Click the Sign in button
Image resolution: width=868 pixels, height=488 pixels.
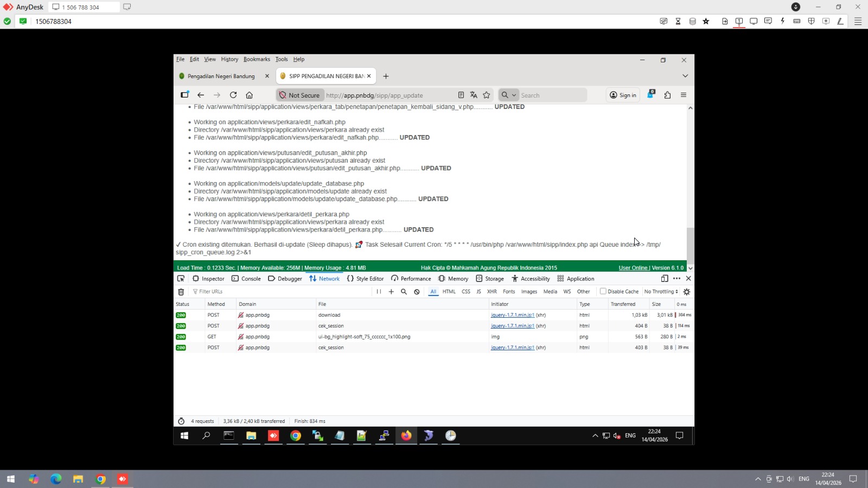[623, 95]
